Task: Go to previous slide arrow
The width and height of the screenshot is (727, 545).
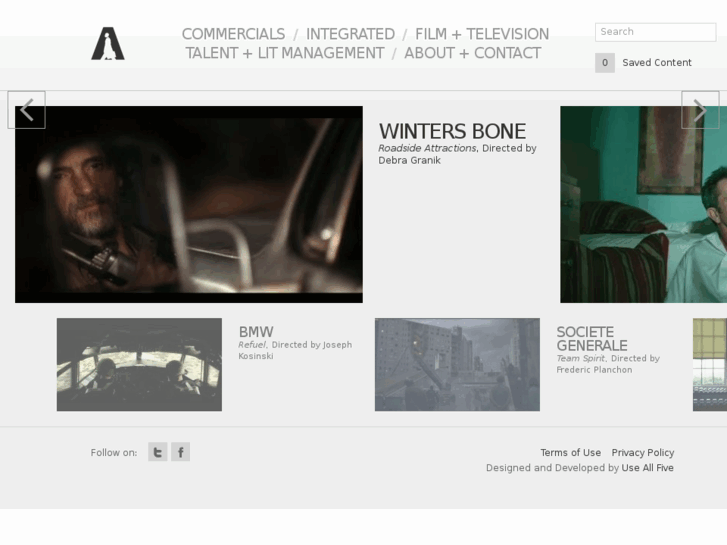Action: tap(26, 110)
